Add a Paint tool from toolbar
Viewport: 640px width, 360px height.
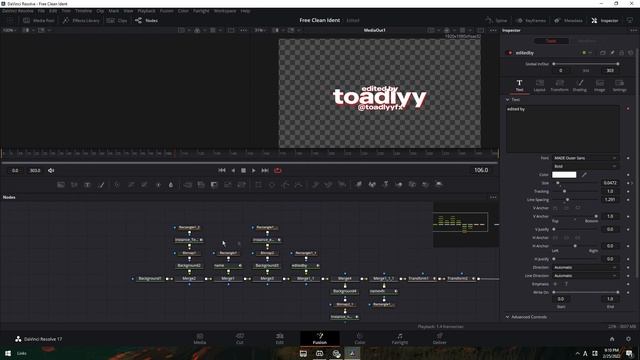101,185
